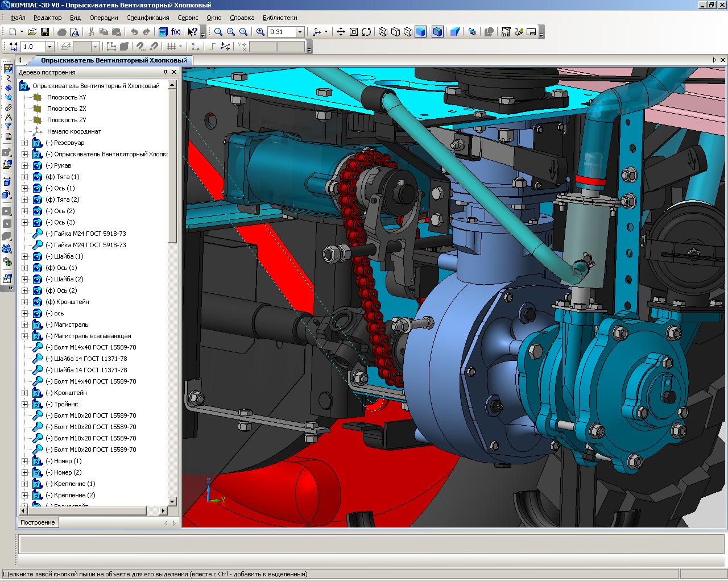
Task: Select the Rotate view tool
Action: (x=366, y=32)
